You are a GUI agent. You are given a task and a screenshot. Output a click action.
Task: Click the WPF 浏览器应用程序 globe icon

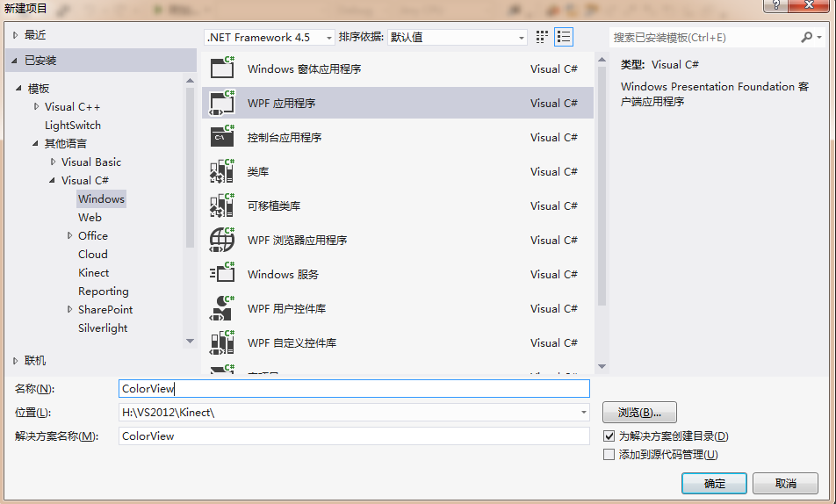pos(222,240)
